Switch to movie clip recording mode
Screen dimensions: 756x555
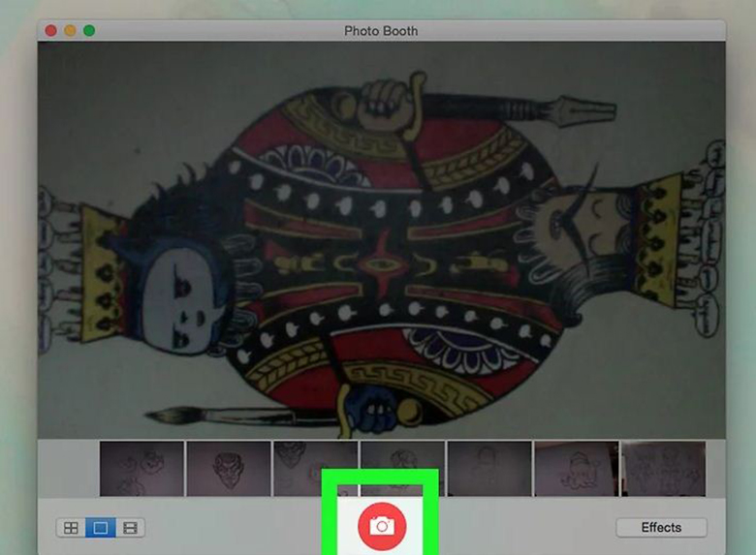coord(129,528)
